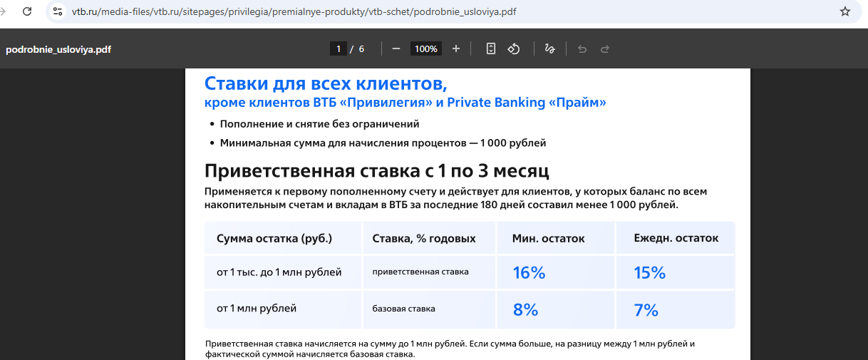
Task: Click the heading 'Ставки для всех клиентов'
Action: pyautogui.click(x=326, y=83)
